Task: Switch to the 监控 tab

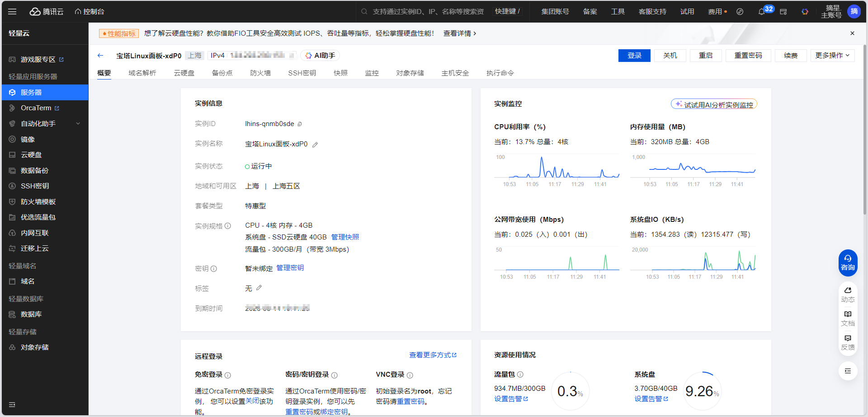Action: coord(372,73)
